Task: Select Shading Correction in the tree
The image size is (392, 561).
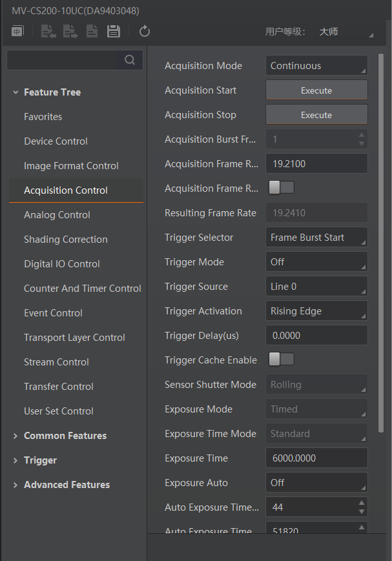Action: pyautogui.click(x=66, y=240)
